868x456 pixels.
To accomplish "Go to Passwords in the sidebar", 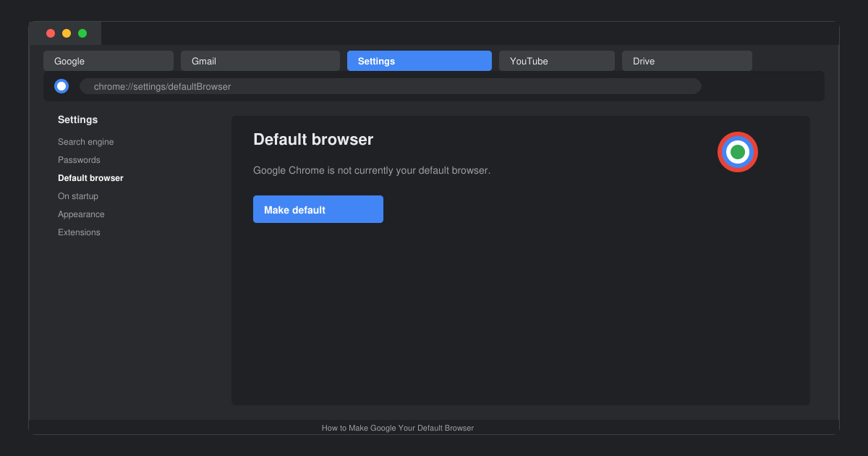I will [79, 160].
